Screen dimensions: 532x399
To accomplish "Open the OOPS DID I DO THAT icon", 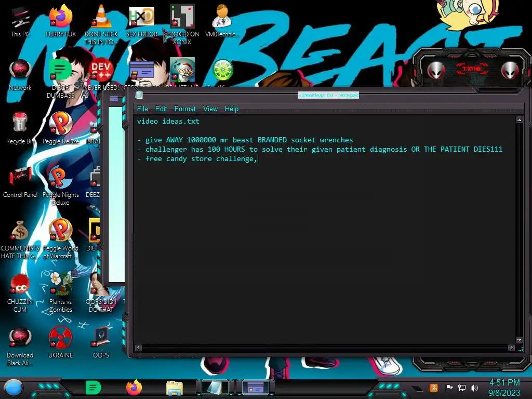I will (x=101, y=292).
